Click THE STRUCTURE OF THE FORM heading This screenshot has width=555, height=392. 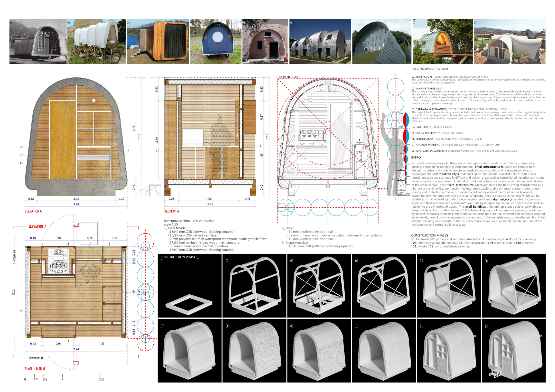(x=430, y=69)
